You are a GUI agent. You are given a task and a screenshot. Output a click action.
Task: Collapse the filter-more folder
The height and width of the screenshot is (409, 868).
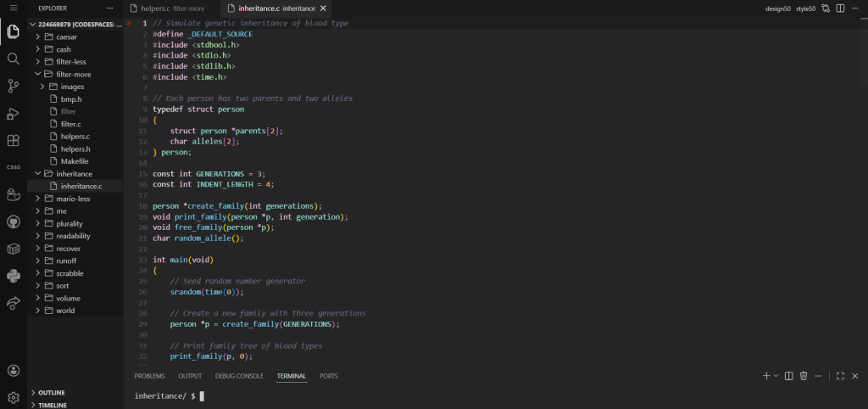[x=73, y=75]
